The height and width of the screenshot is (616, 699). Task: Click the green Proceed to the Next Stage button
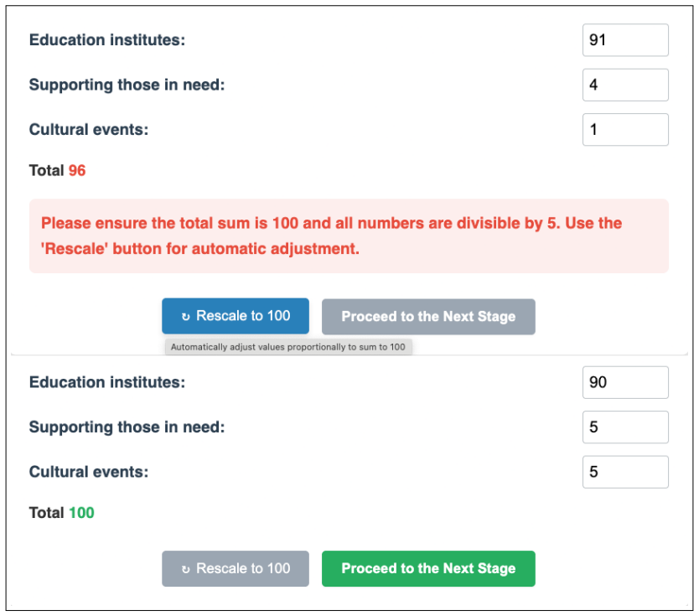point(428,569)
